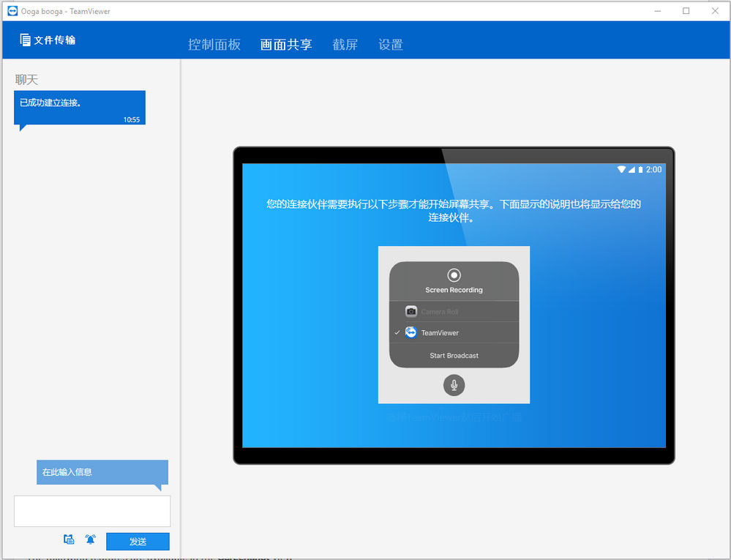Click the 发送 send button
This screenshot has height=560, width=731.
[x=138, y=542]
